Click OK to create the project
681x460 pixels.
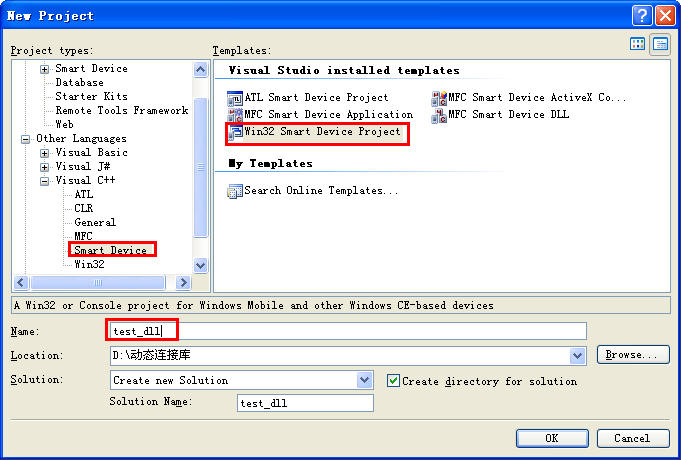tap(552, 438)
